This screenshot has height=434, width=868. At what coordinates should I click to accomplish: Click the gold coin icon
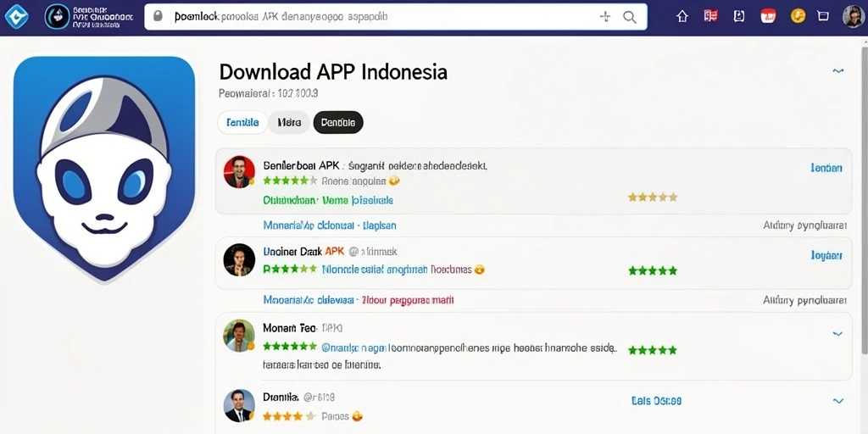click(798, 16)
